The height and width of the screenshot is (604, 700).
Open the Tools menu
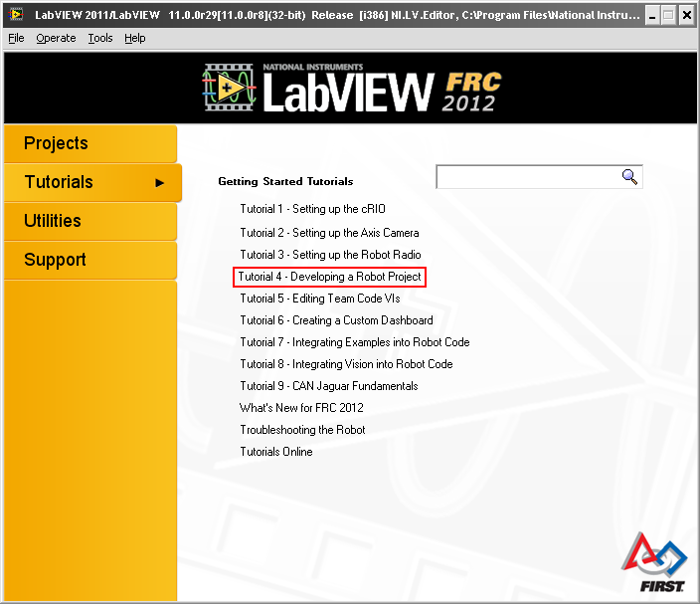(100, 39)
